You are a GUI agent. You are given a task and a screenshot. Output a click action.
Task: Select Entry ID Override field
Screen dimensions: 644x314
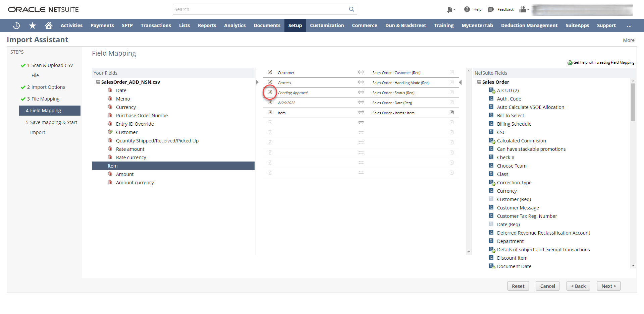pyautogui.click(x=135, y=124)
